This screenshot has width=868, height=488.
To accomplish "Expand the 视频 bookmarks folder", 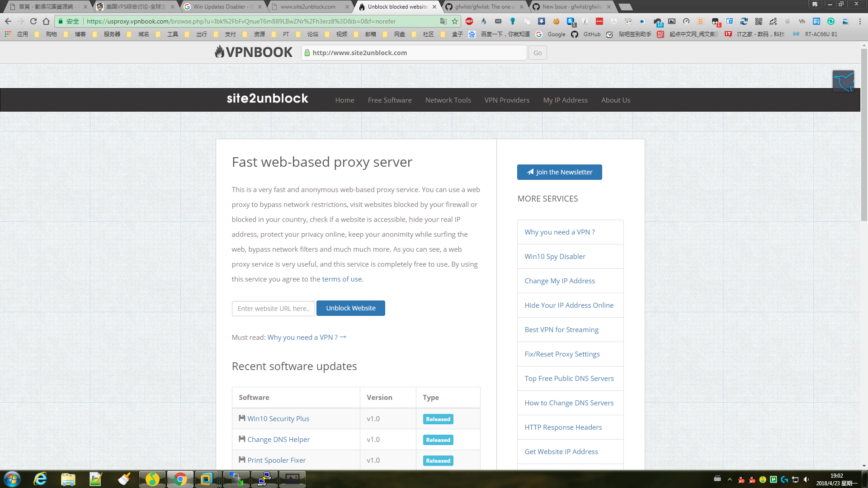I will pyautogui.click(x=341, y=34).
